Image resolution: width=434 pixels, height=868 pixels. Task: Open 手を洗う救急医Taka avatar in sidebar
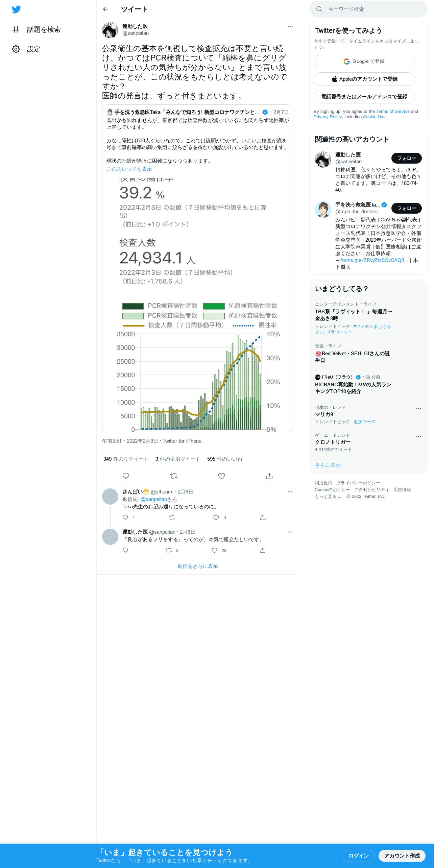[x=323, y=210]
